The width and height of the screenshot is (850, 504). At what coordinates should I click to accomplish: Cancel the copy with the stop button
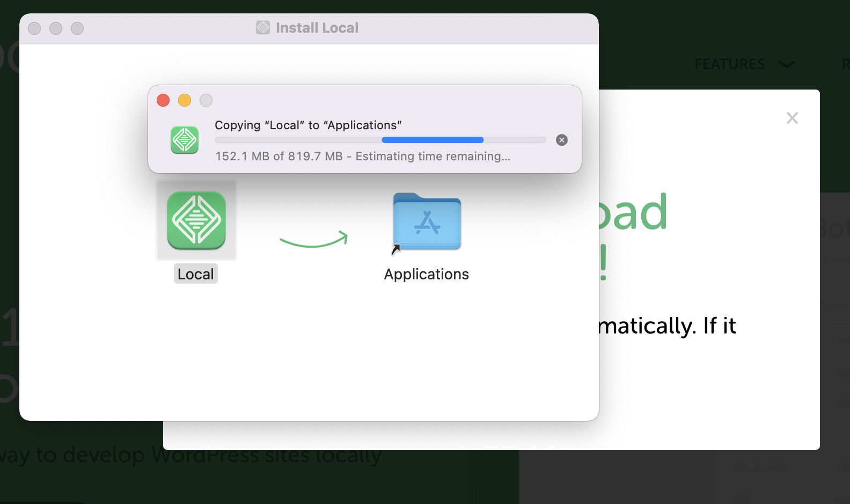[562, 140]
